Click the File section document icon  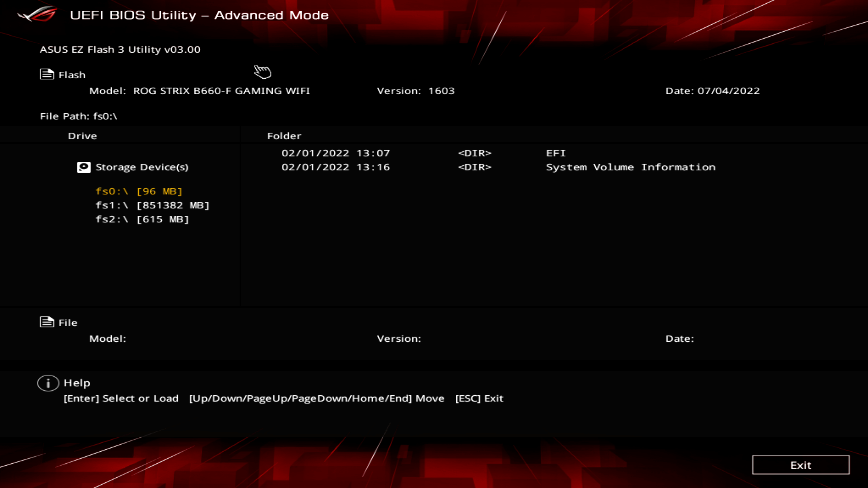(x=47, y=322)
